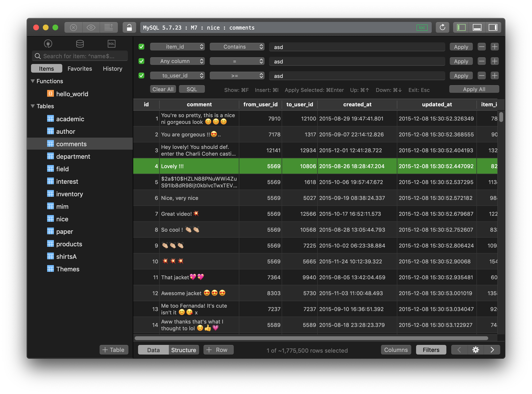Disable the Any column filter checkbox

(141, 61)
